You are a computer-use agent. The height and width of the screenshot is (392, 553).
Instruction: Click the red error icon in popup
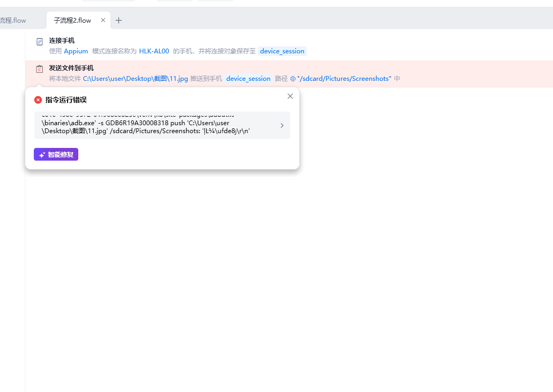click(38, 100)
